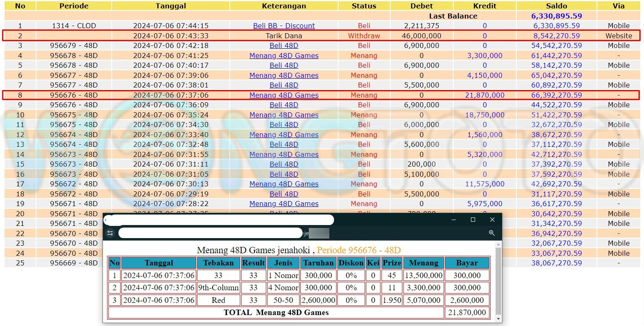Image resolution: width=644 pixels, height=326 pixels.
Task: Open Menang 48D Games link in row 8
Action: [x=284, y=95]
